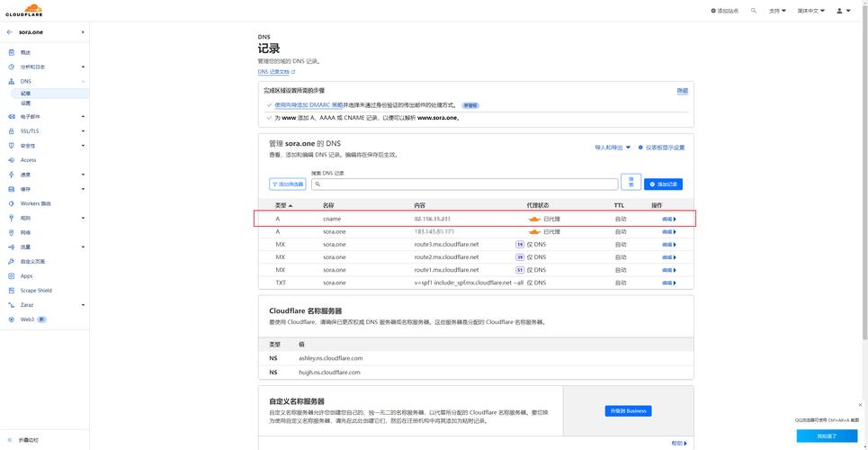Click the magnifier icon in top bar
868x450 pixels.
point(754,11)
